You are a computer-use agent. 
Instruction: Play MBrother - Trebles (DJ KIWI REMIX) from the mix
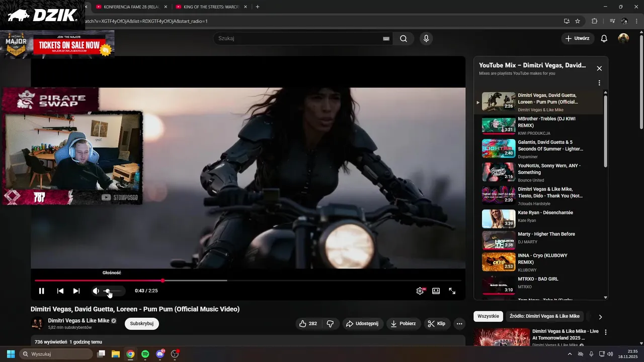pos(538,126)
